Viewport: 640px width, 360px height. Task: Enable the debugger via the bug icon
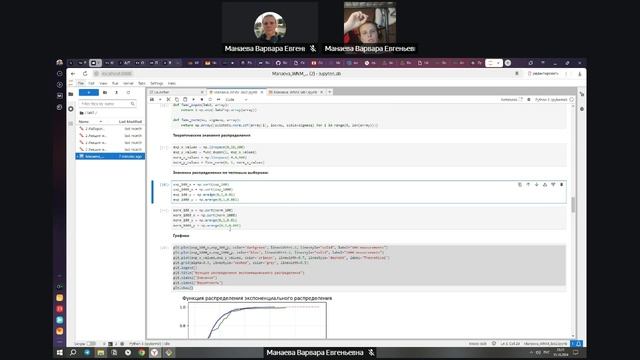529,100
